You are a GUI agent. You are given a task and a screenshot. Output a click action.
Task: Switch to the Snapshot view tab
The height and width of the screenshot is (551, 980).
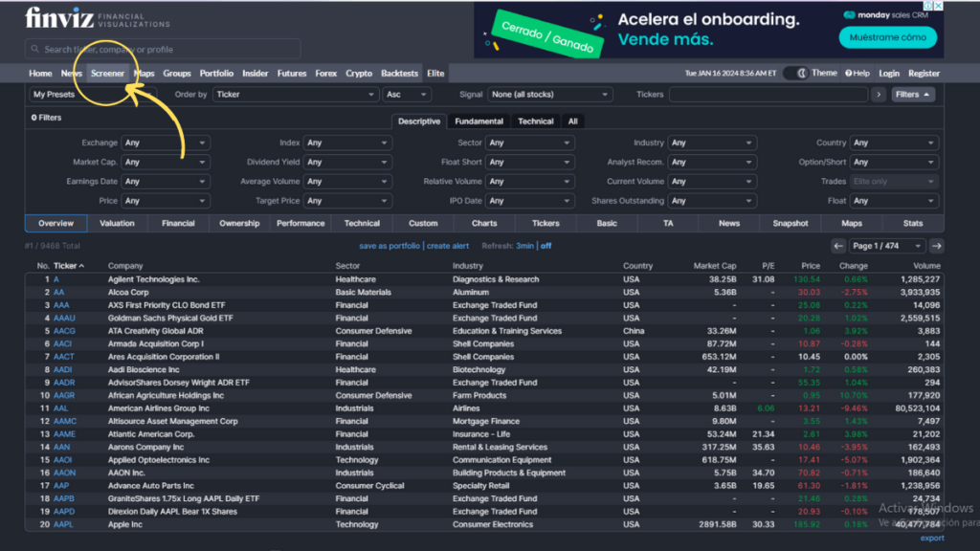coord(791,224)
